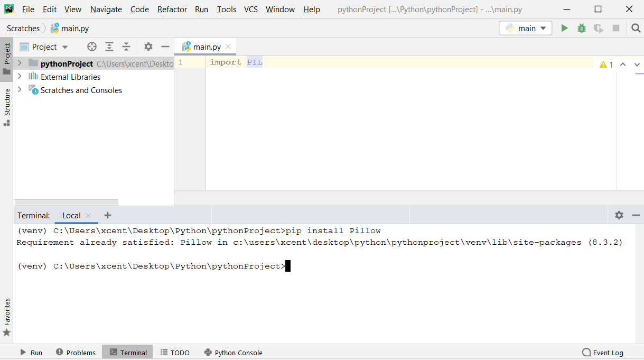Image resolution: width=644 pixels, height=360 pixels.
Task: Open the Refactor menu
Action: click(172, 9)
